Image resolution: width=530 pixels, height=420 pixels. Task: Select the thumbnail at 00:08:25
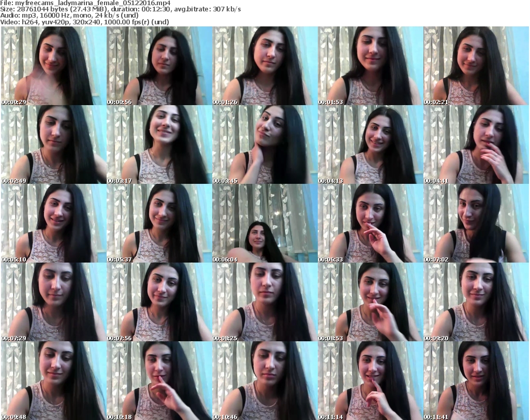coord(264,302)
